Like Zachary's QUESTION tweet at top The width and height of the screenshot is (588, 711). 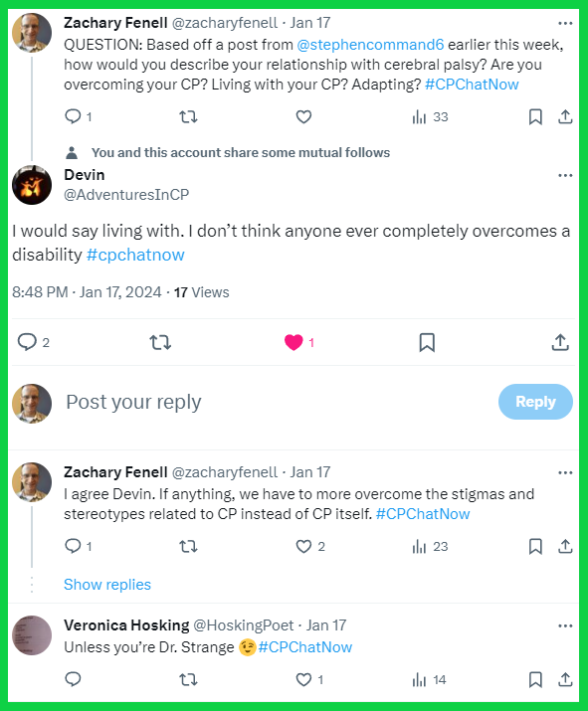[x=303, y=117]
